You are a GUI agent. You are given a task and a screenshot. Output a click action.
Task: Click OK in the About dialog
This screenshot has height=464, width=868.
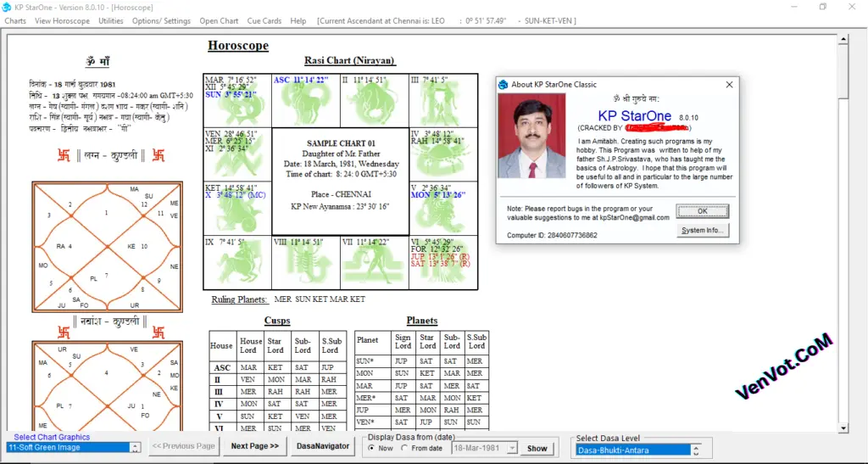click(703, 211)
